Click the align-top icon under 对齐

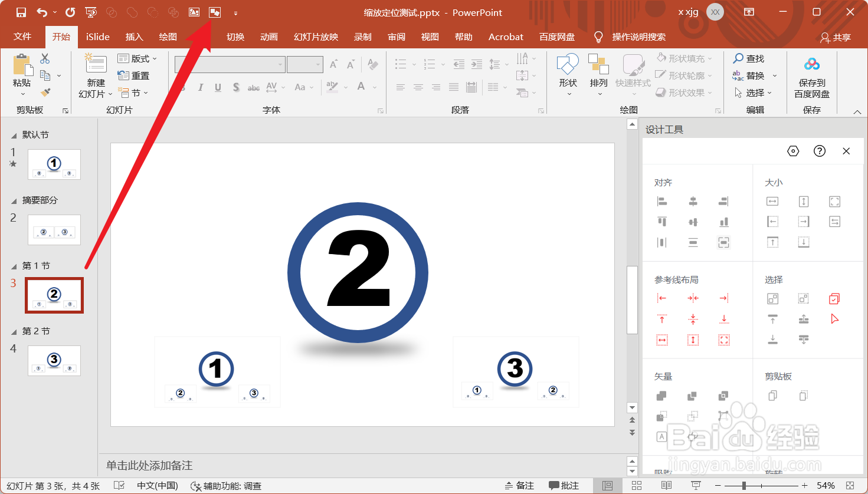pyautogui.click(x=662, y=222)
